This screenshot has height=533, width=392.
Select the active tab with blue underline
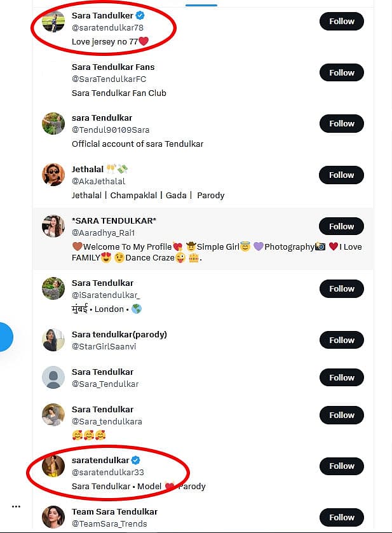point(201,3)
